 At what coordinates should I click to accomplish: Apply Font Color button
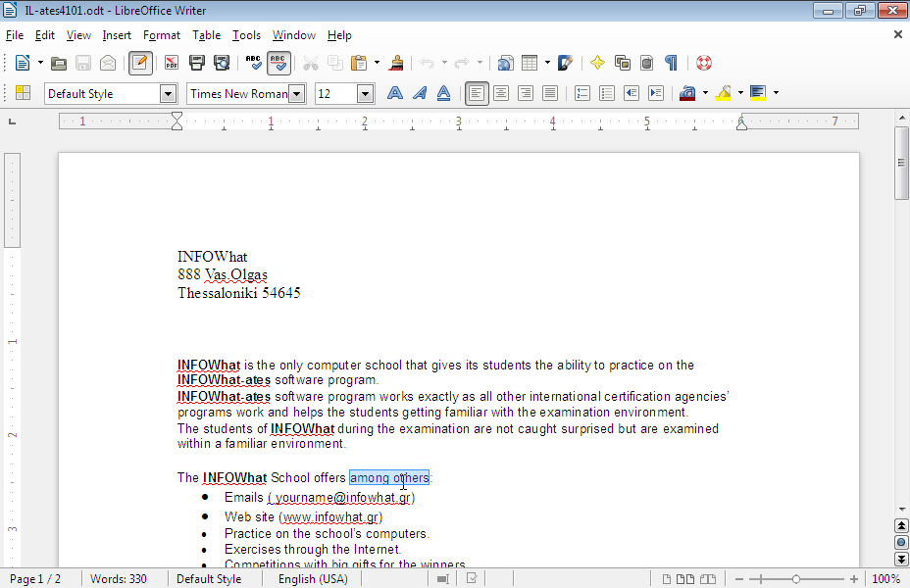coord(687,93)
